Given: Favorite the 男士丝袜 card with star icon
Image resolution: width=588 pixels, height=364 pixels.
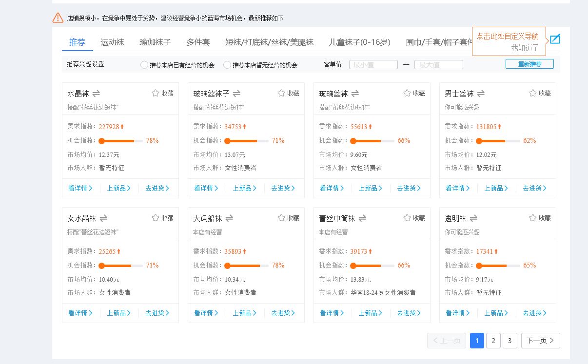Looking at the screenshot, I should click(533, 93).
